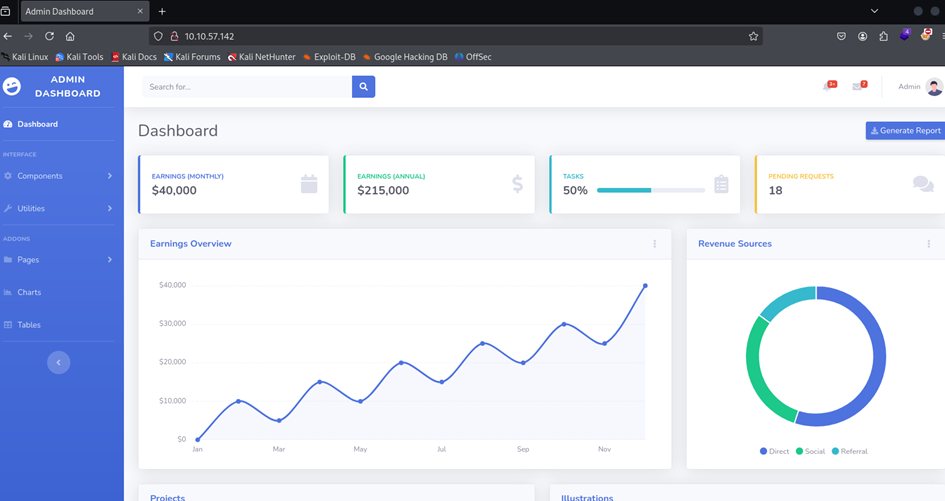Viewport: 945px width, 501px height.
Task: Open the Firefox account icon
Action: 862,36
